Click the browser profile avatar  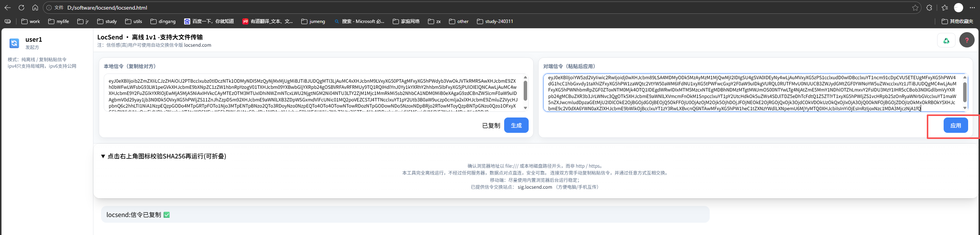(x=958, y=8)
